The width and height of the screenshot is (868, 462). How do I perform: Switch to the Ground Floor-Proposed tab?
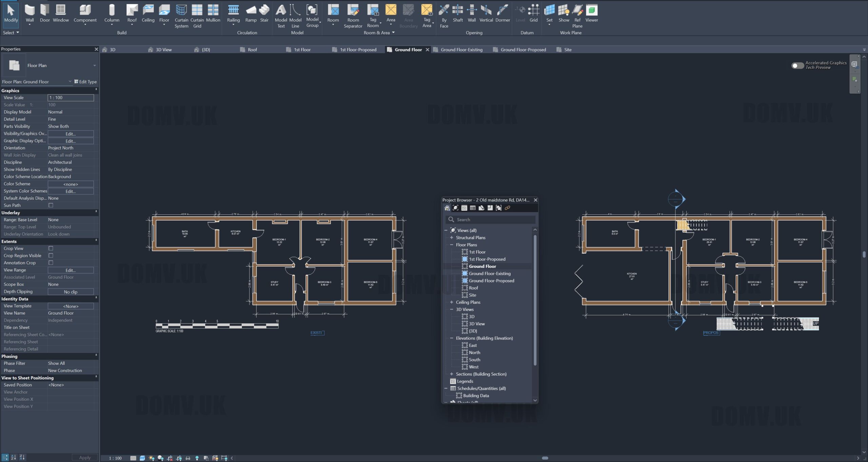(523, 50)
